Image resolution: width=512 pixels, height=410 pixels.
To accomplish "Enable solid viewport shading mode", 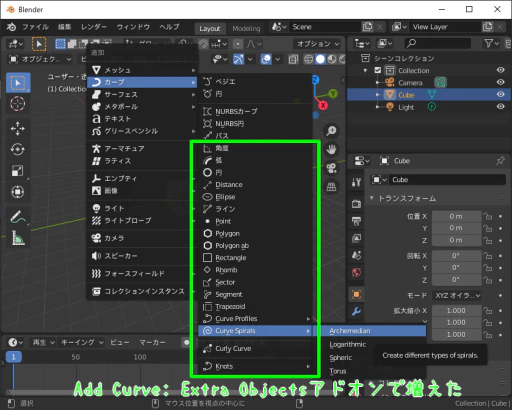I will click(320, 59).
